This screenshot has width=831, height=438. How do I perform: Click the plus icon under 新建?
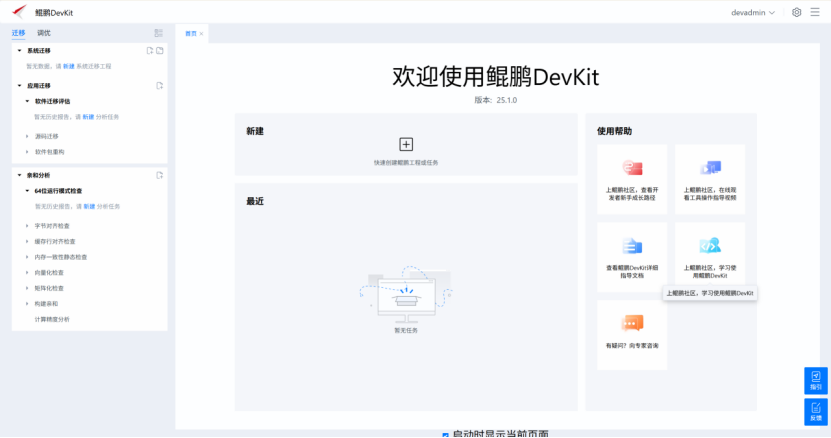point(406,144)
